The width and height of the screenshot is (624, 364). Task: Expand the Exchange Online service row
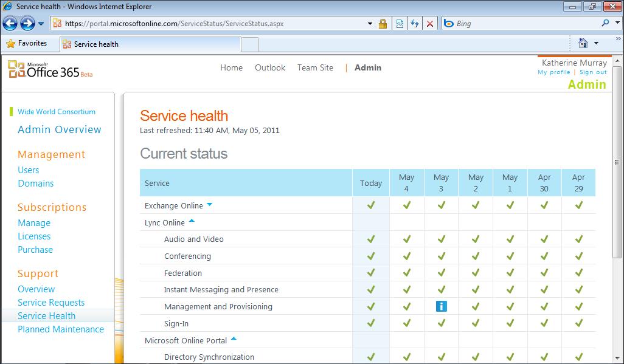[x=209, y=204]
